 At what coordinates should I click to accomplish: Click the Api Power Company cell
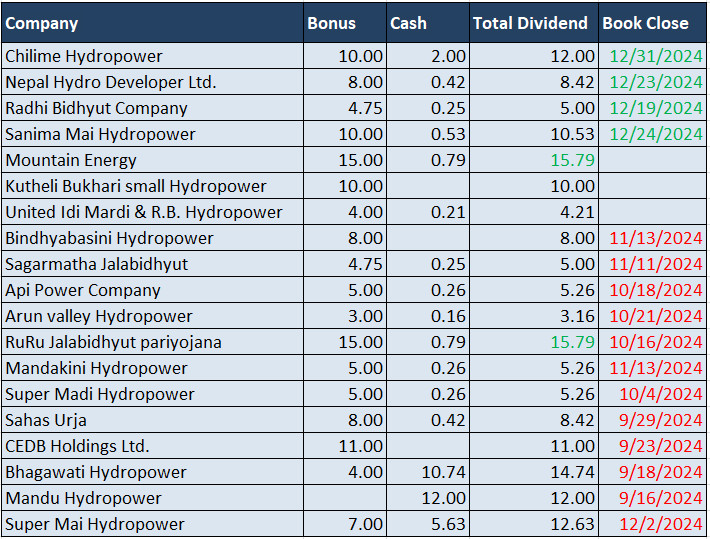(x=153, y=290)
